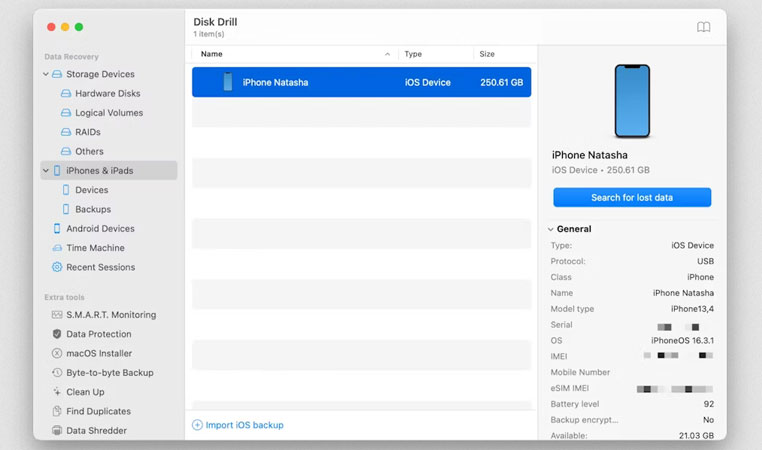Click Search for lost data button

pos(632,197)
